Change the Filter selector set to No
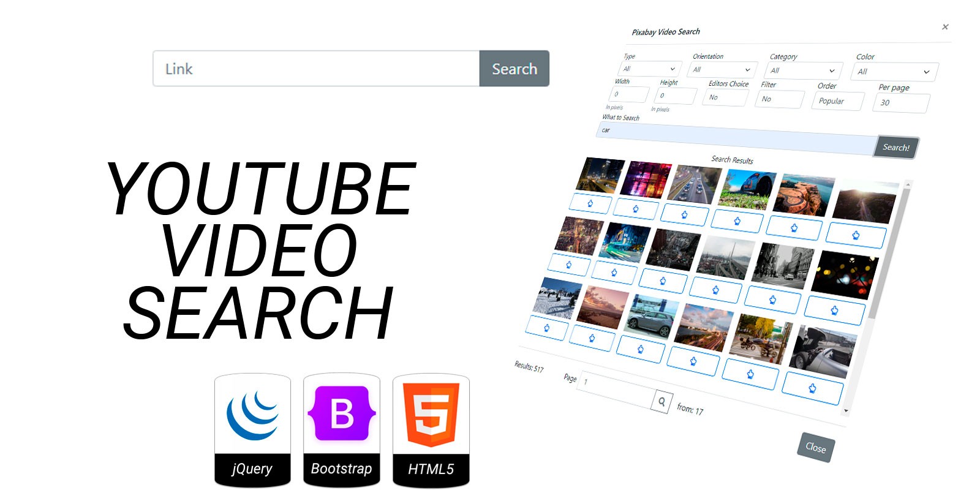 point(780,99)
